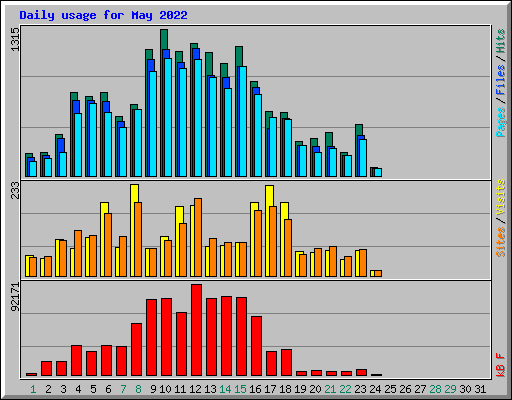This screenshot has height=400, width=512.
Task: Click the orange Sites bar for day 12
Action: point(198,238)
